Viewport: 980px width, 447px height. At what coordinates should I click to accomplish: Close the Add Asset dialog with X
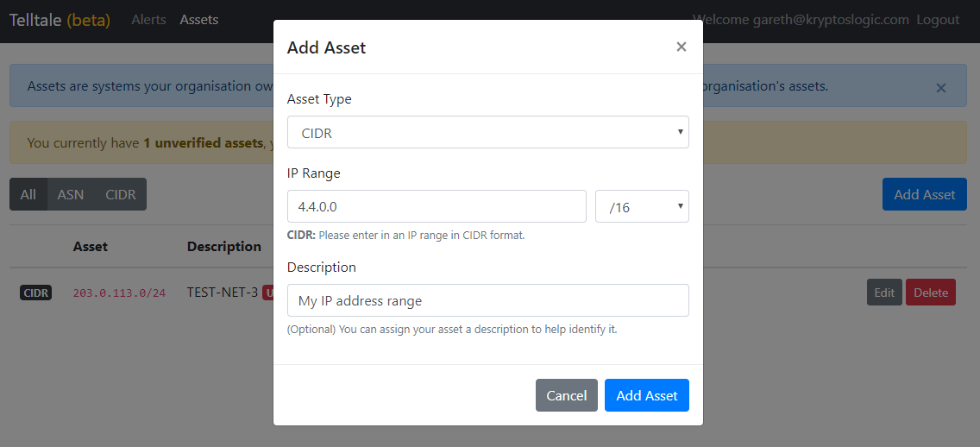[682, 47]
